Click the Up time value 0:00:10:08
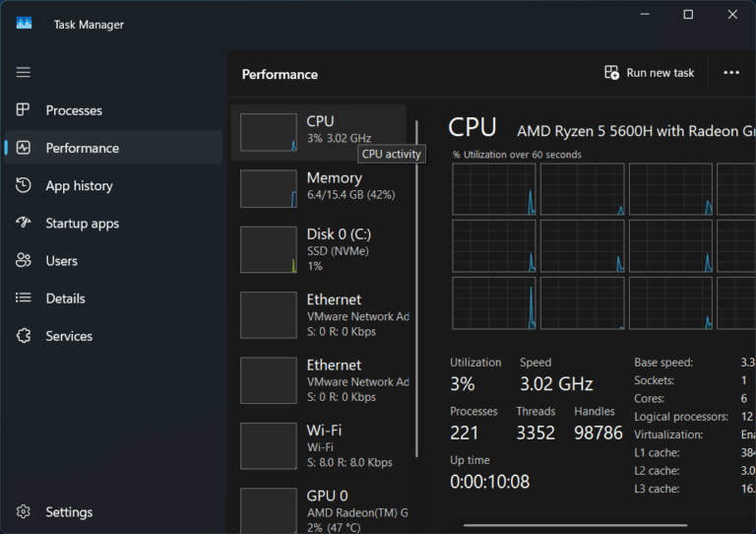The width and height of the screenshot is (756, 534). pyautogui.click(x=490, y=482)
